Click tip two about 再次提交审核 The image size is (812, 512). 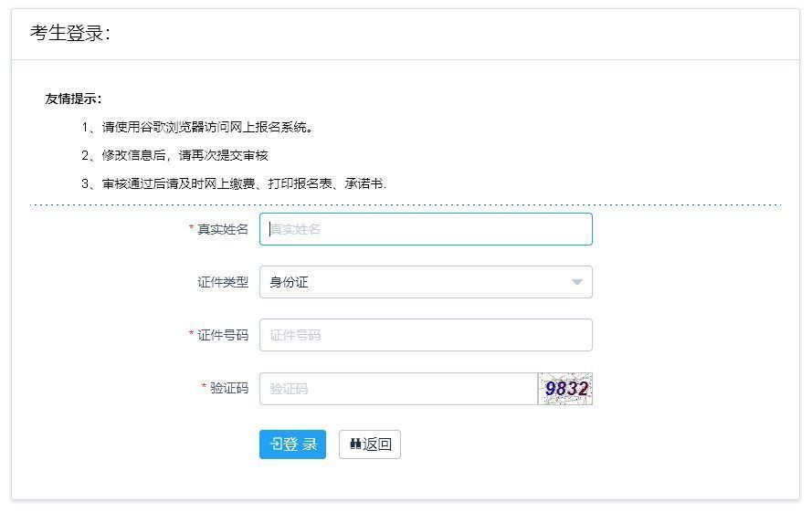pyautogui.click(x=174, y=155)
